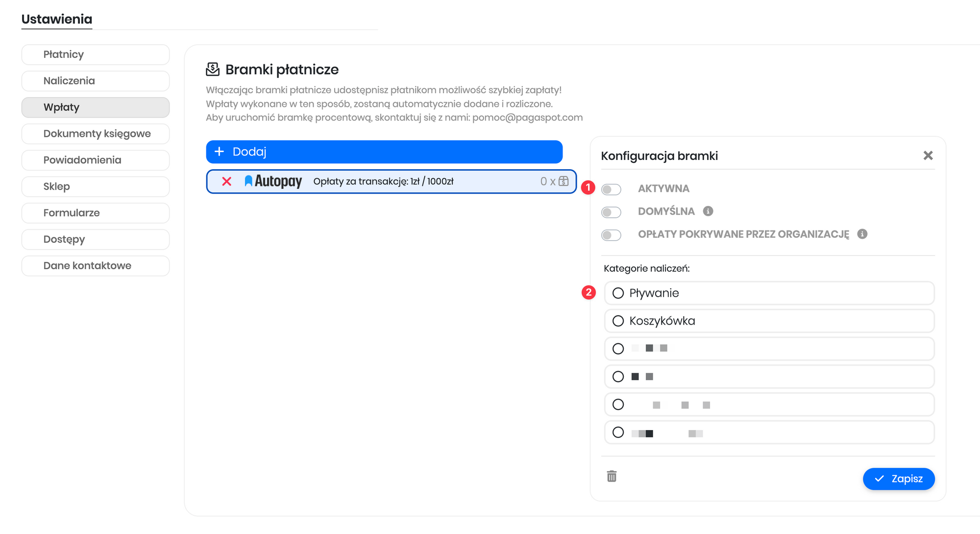
Task: Select the last blurred category option
Action: click(618, 432)
